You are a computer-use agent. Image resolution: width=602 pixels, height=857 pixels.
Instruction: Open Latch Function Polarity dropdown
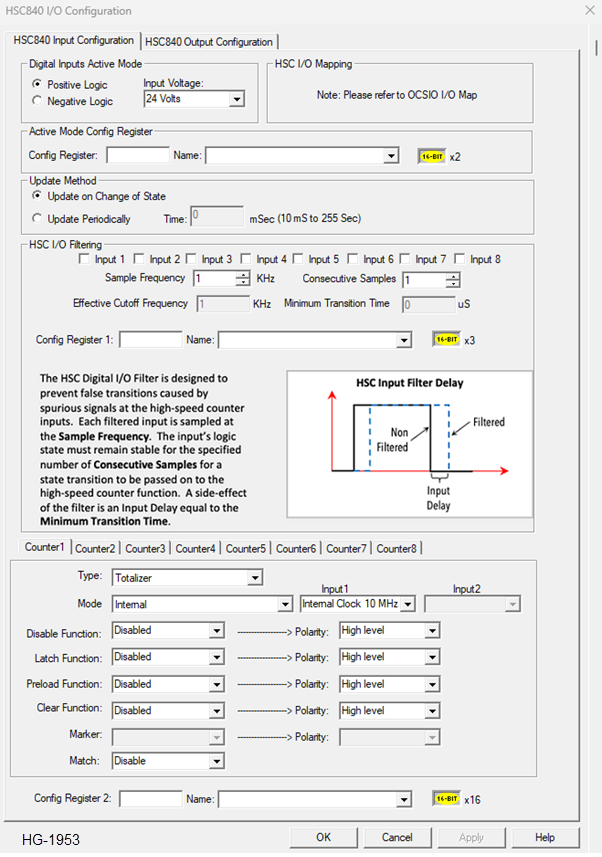[x=432, y=657]
